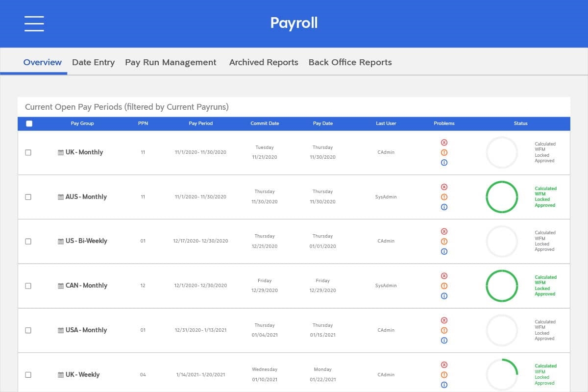Click blue info icon in US - Bi-Weekly row
Viewport: 588px width, 392px height.
click(444, 251)
